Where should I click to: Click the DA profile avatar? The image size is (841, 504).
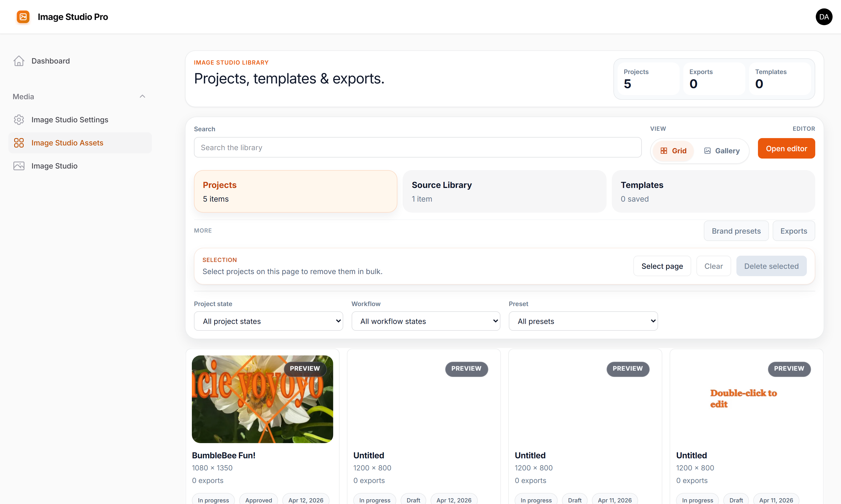(x=824, y=17)
